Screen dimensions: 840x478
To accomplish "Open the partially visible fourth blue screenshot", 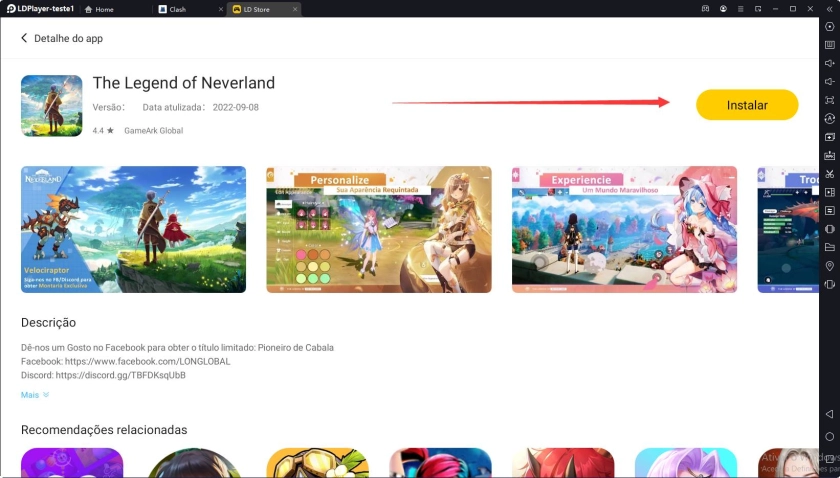I will tap(788, 229).
